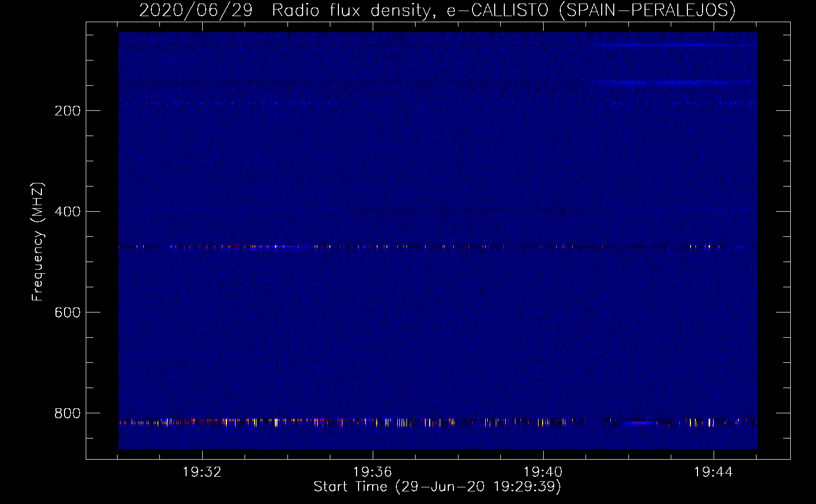The height and width of the screenshot is (504, 816).
Task: Click the '19:40' time tick label
Action: pos(543,472)
